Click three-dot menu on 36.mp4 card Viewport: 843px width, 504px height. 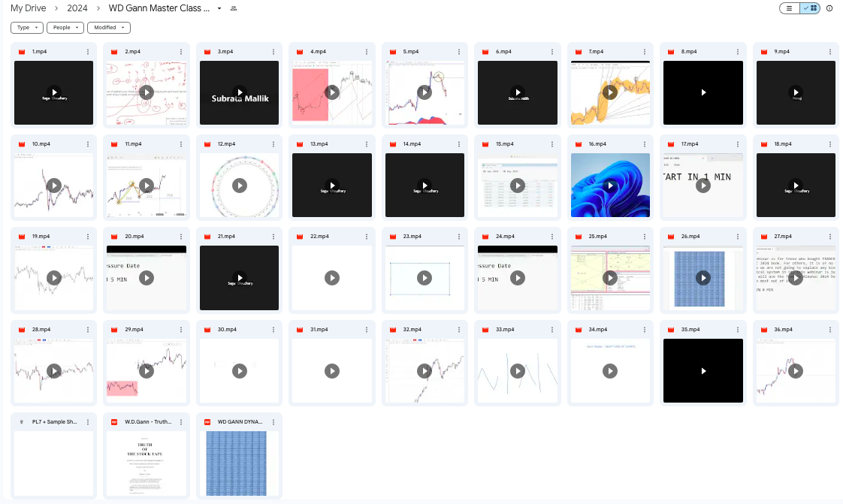[829, 329]
